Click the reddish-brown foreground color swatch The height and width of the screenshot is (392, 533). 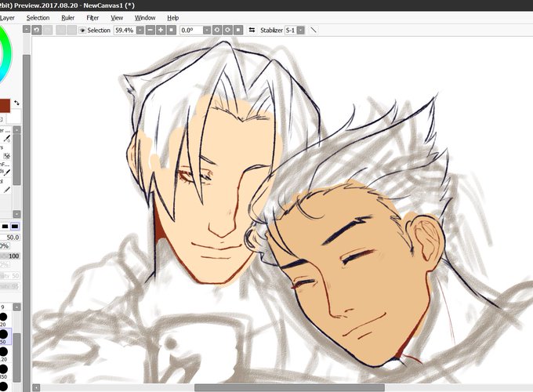click(x=5, y=106)
